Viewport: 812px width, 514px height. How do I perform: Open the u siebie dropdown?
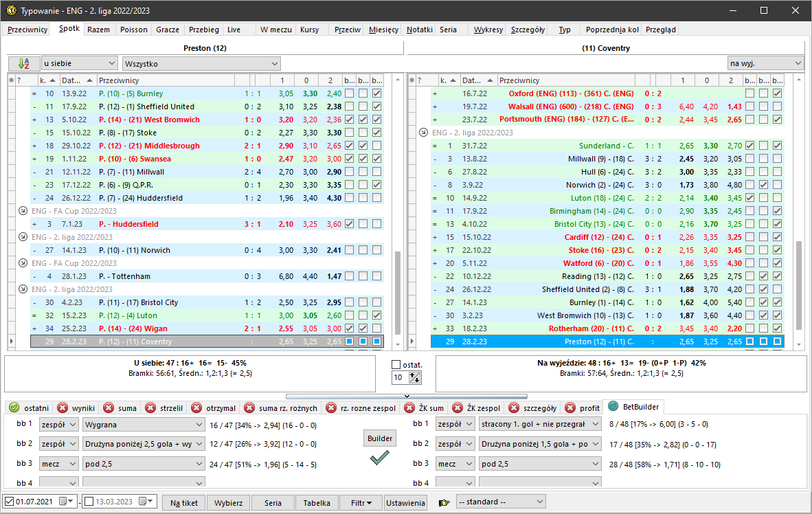pos(78,63)
